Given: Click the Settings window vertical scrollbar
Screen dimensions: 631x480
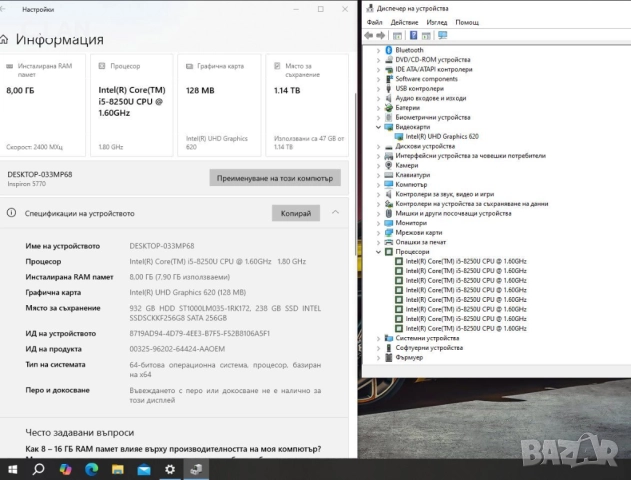Looking at the screenshot, I should pos(355,173).
